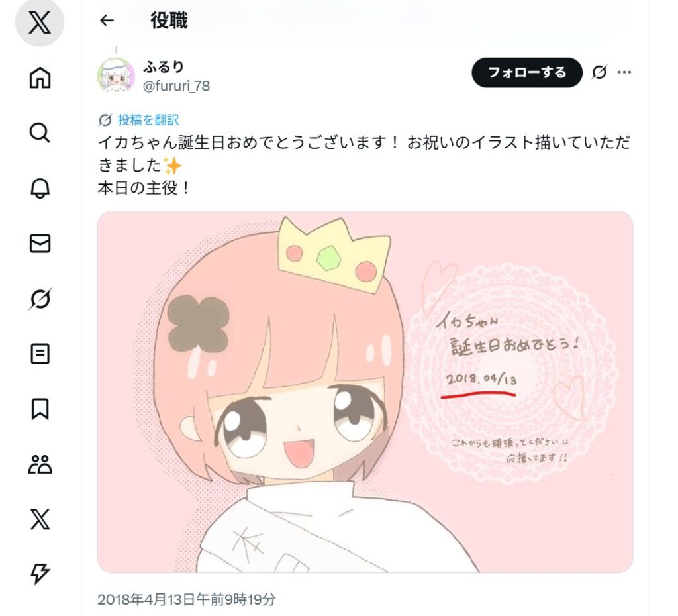Open Communities people icon
This screenshot has height=616, width=678.
tap(40, 464)
